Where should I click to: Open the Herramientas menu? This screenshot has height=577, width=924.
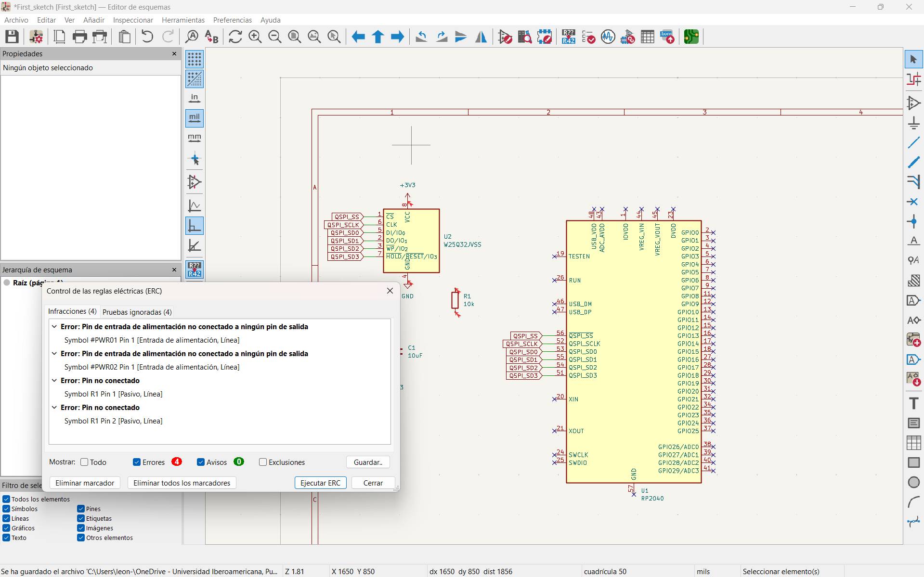pyautogui.click(x=183, y=20)
